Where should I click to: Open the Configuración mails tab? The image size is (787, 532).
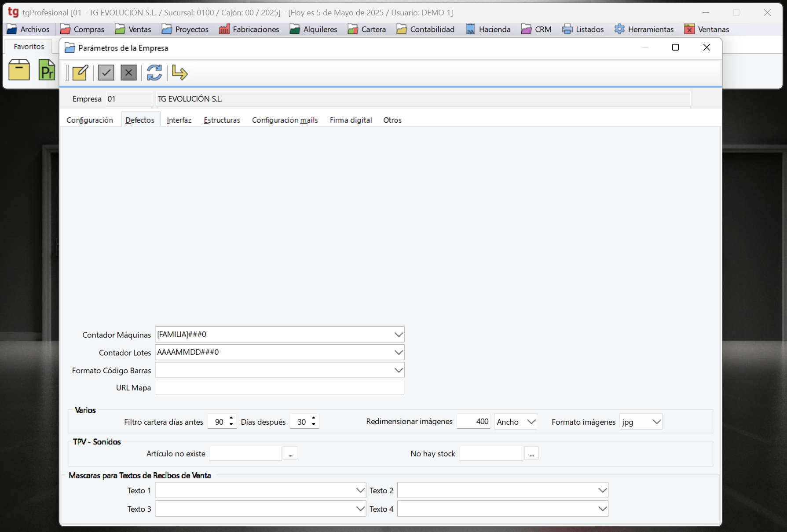[x=285, y=120]
